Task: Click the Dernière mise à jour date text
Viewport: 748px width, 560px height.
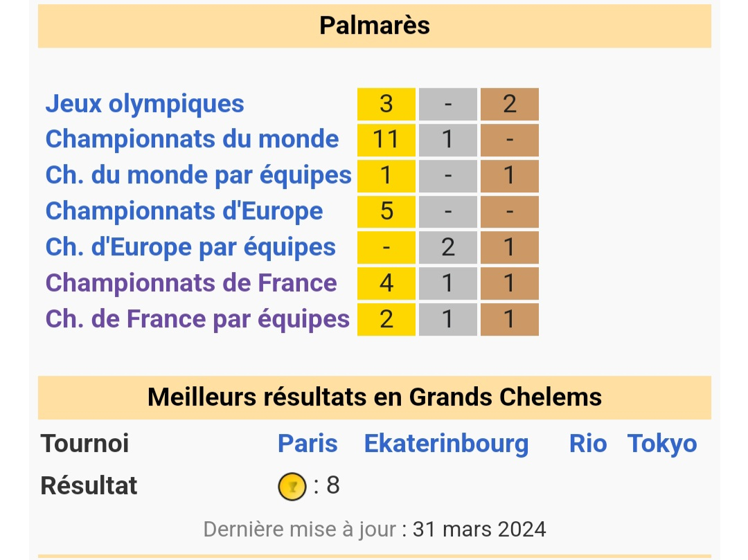Action: tap(479, 530)
